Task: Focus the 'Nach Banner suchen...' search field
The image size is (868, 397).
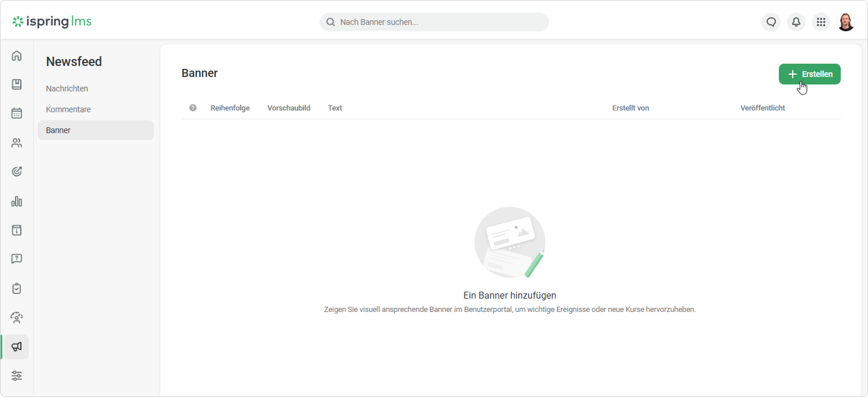Action: pos(434,22)
